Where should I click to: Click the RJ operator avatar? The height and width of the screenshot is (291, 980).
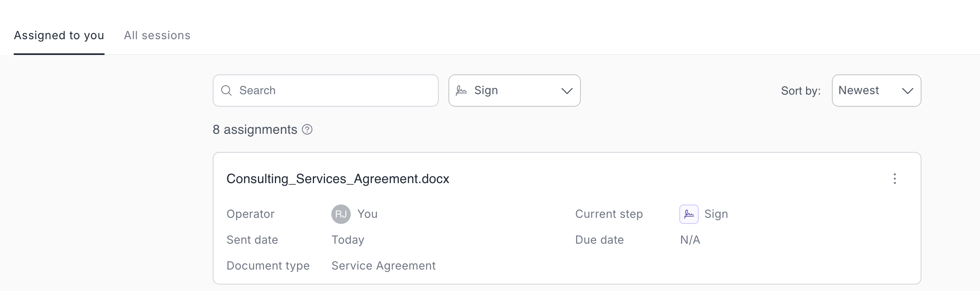[341, 214]
